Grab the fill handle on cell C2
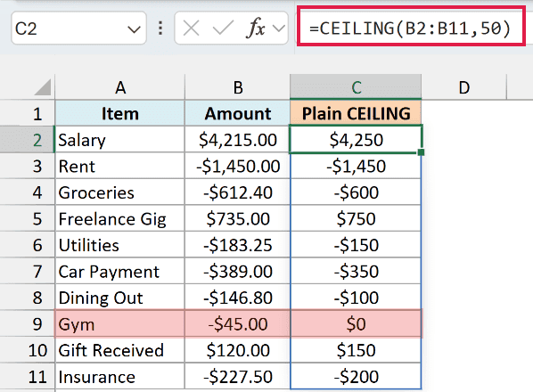 click(422, 152)
